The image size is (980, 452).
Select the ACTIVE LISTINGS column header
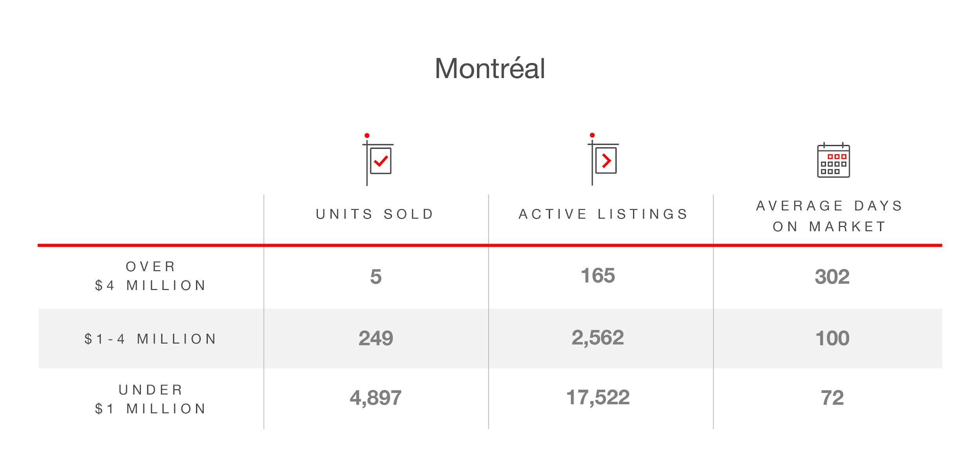pos(604,214)
